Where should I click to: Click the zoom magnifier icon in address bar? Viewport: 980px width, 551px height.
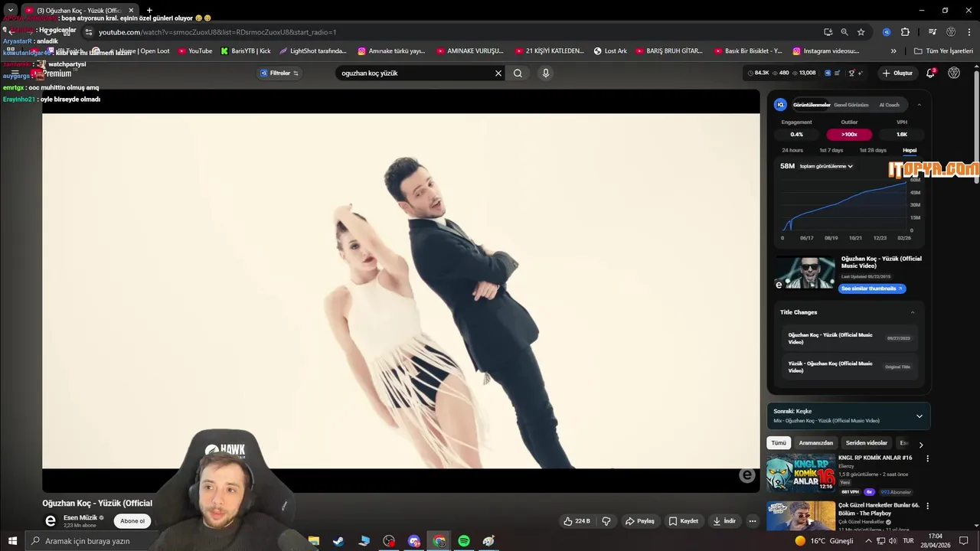[844, 32]
